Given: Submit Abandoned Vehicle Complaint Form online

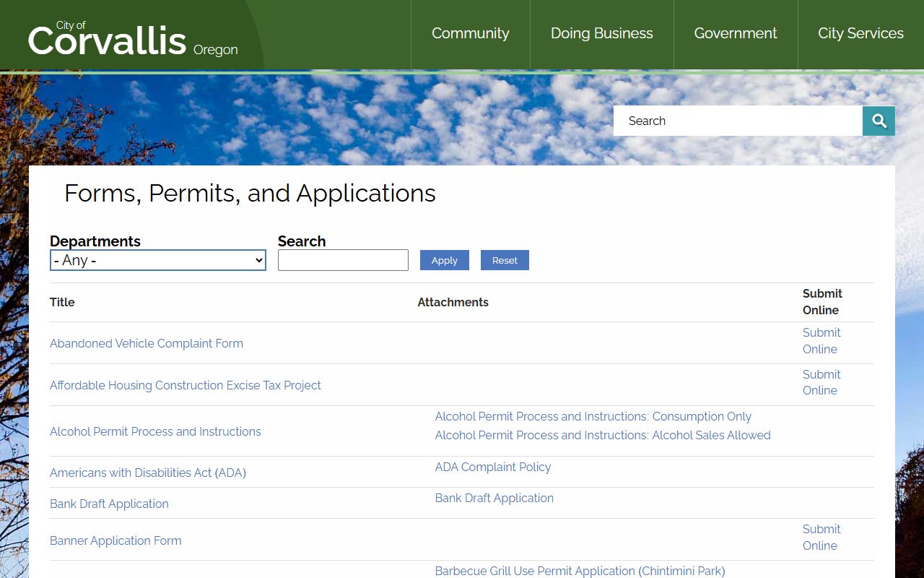Looking at the screenshot, I should point(821,340).
